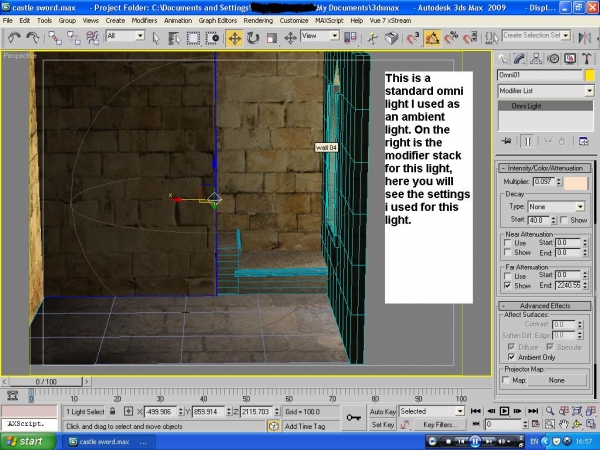Click the Pin Stack icon
The height and width of the screenshot is (450, 600).
coord(506,141)
